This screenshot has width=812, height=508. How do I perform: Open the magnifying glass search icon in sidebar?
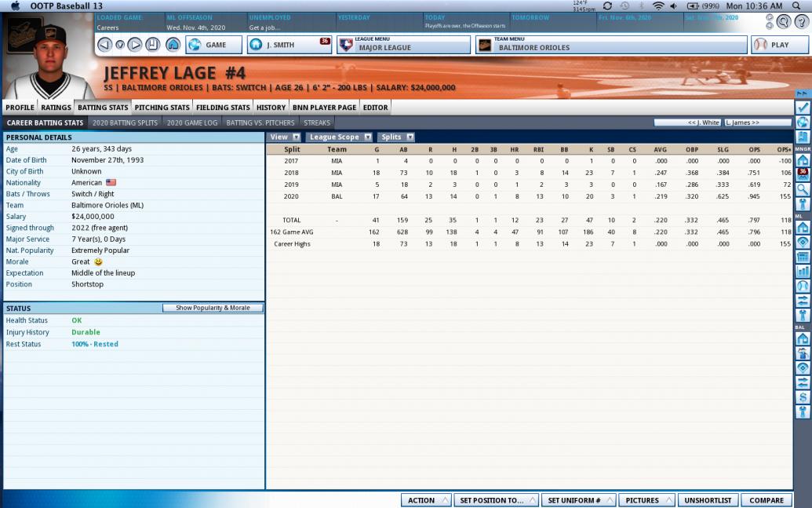[x=802, y=189]
